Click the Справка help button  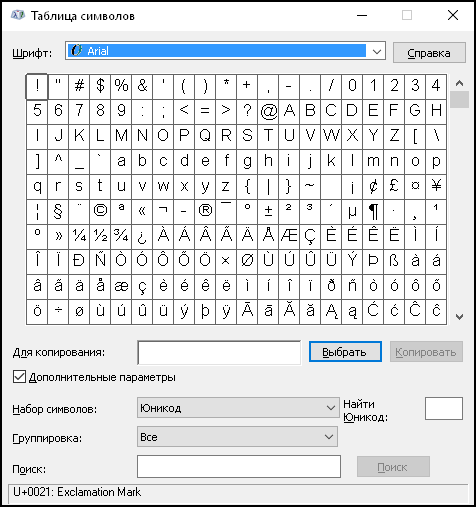[x=429, y=53]
